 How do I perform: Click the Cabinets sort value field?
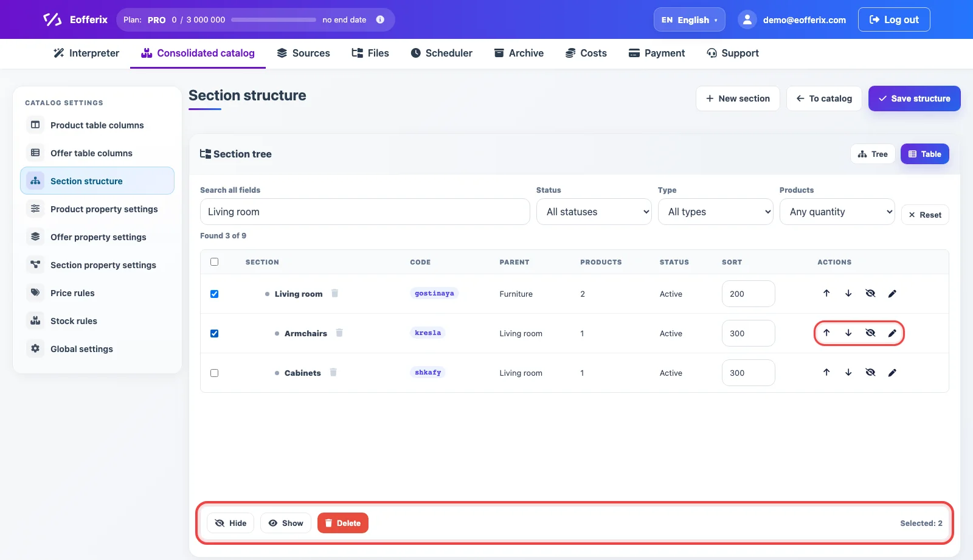(748, 373)
